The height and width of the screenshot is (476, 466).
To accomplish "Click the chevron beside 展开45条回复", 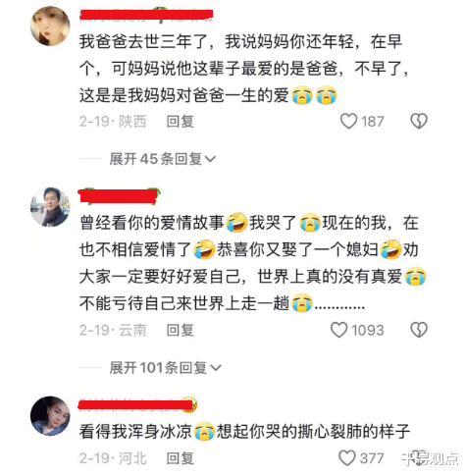I will click(210, 159).
